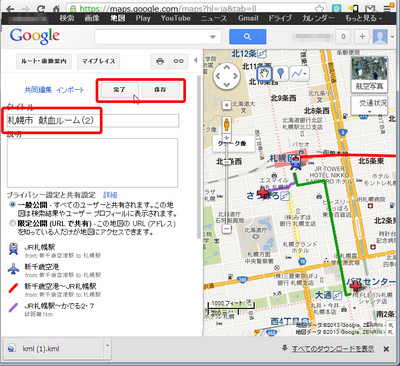400x366 pixels.
Task: Click the purple line icon for JR札幌駅〜かでる2・7
Action: click(13, 307)
